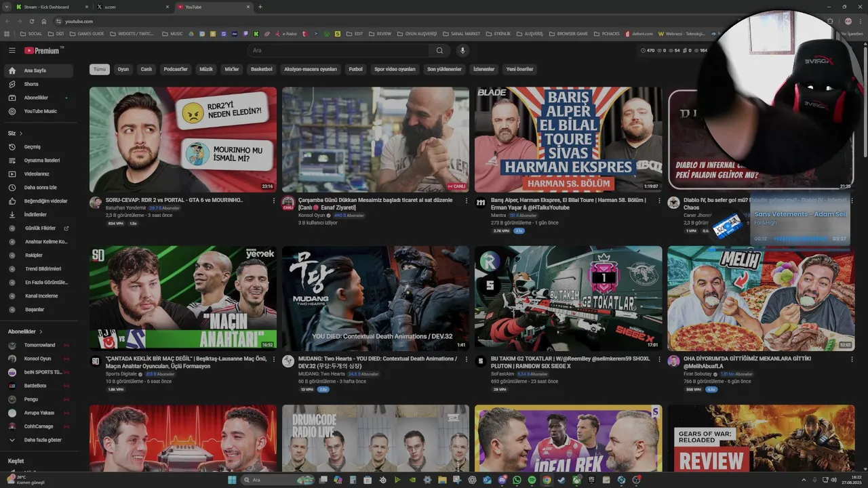Open options menu for Çarşamba Günü Dükkan video

point(466,201)
